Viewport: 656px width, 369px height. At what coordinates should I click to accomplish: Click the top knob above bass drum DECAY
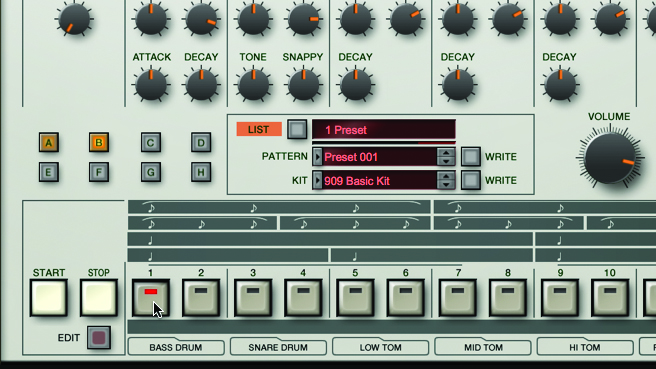click(201, 19)
